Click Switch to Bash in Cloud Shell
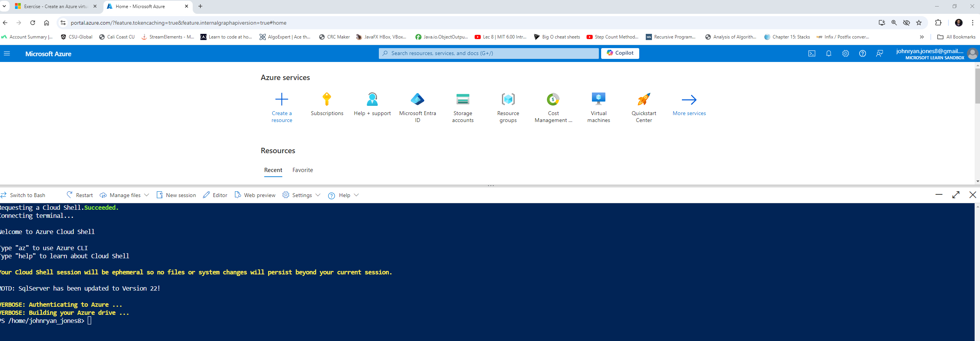Screen dimensions: 980x341 click(23, 195)
